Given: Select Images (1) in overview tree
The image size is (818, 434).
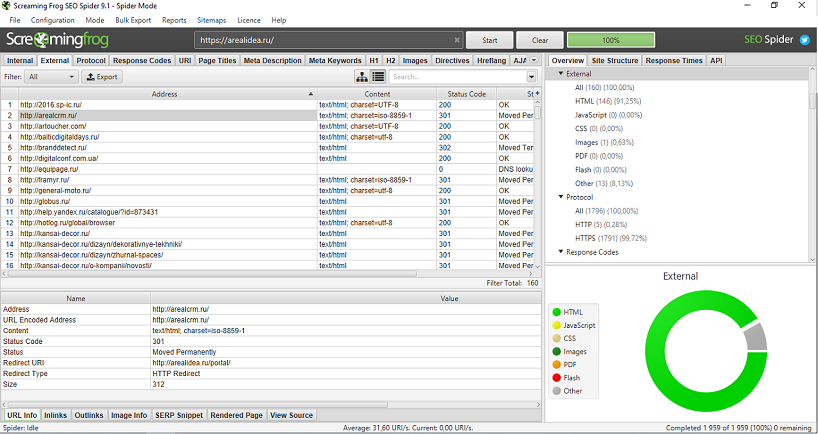Looking at the screenshot, I should click(604, 142).
